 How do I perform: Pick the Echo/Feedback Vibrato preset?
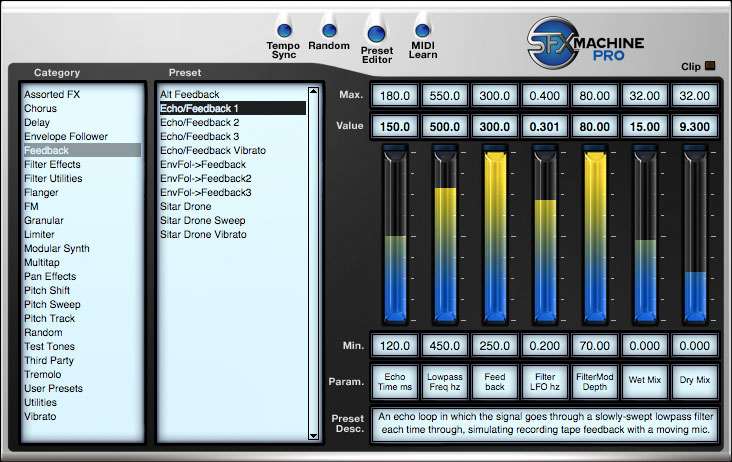tap(213, 150)
